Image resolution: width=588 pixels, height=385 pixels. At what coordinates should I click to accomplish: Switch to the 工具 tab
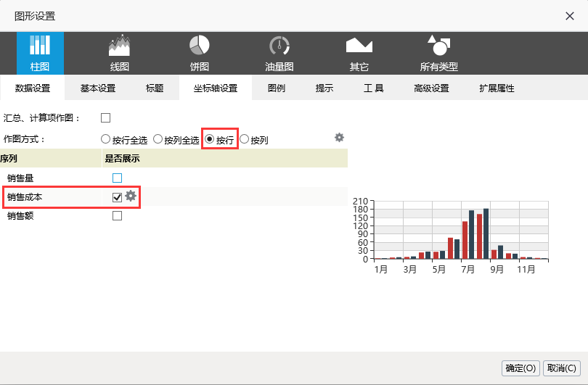click(x=374, y=88)
